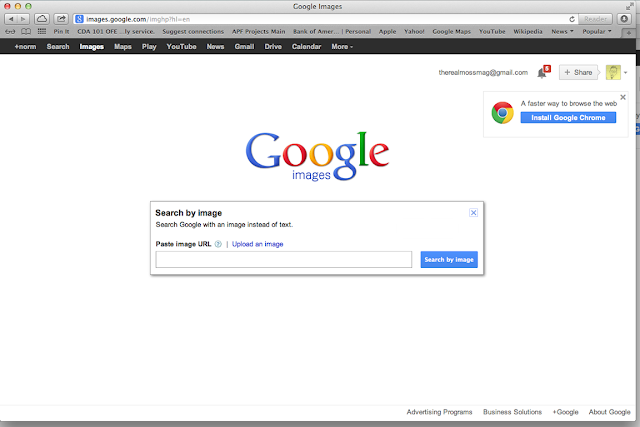Open Gmail in the Google bar

[244, 47]
